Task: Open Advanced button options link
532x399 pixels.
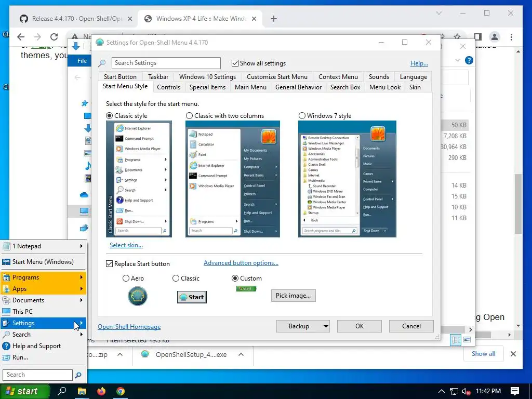Action: (x=241, y=263)
